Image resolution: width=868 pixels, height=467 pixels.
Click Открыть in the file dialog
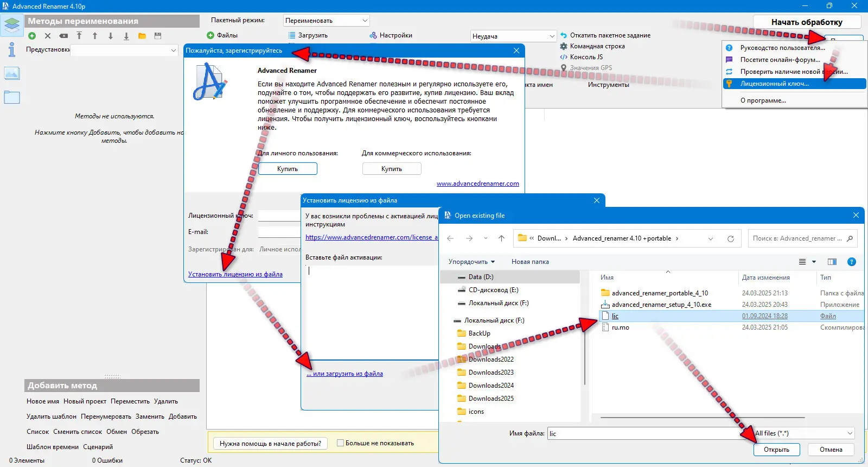[x=776, y=450]
